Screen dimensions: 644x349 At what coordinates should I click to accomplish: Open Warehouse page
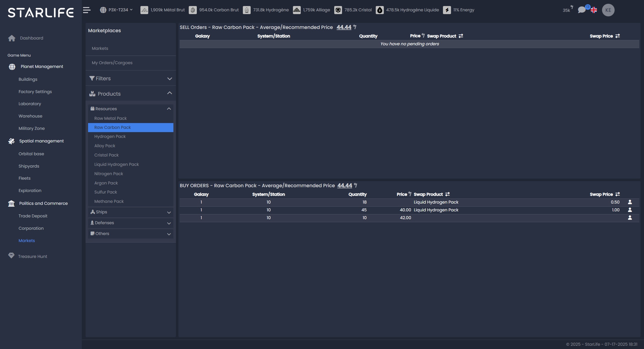(x=30, y=116)
